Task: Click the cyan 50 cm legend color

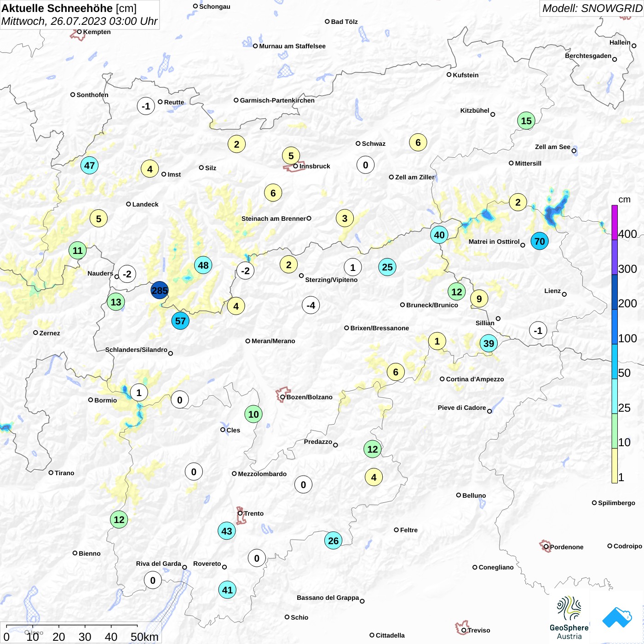Action: click(x=615, y=362)
